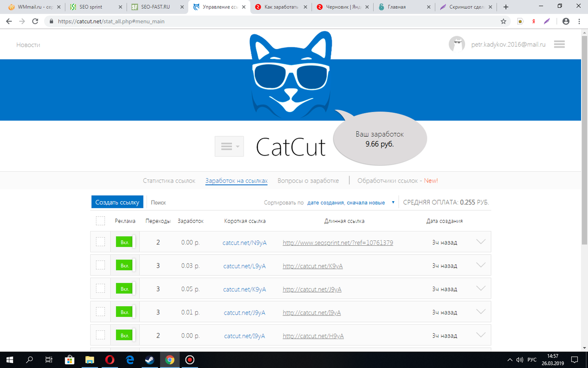Tick the checkbox for catcut.net/J9yA row

[100, 312]
